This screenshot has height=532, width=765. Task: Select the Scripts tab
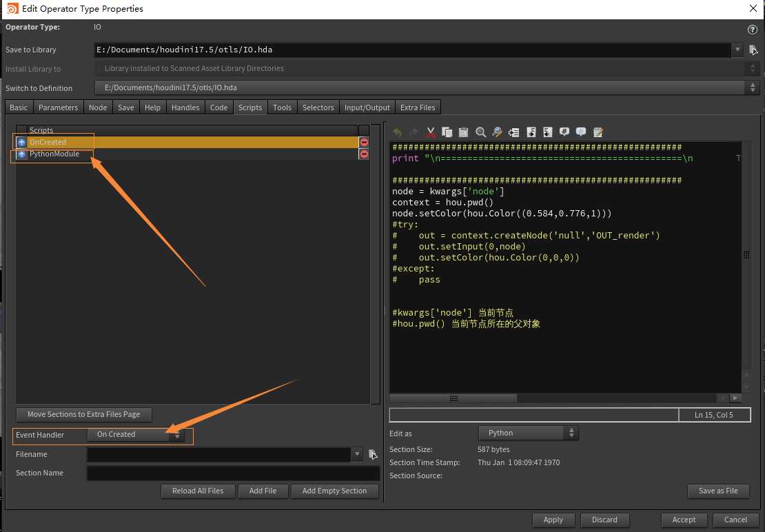tap(250, 108)
